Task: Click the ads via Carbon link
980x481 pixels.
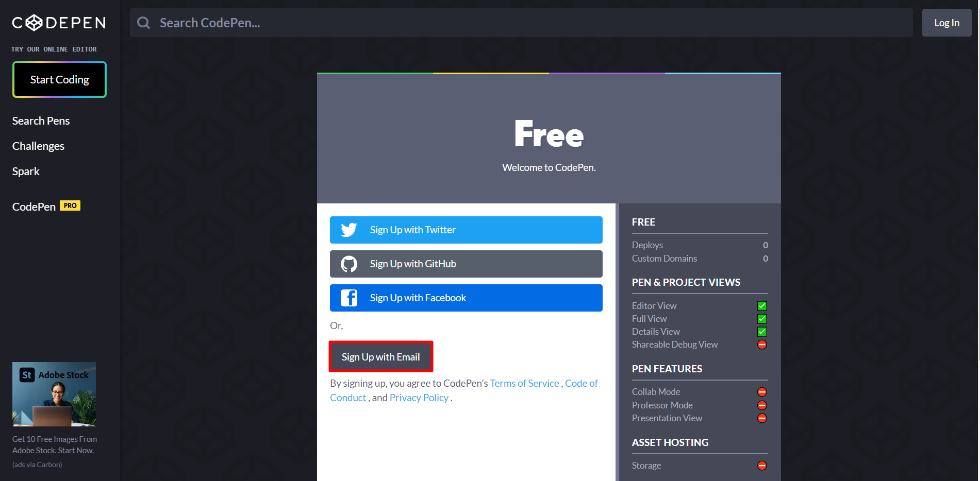Action: [37, 465]
